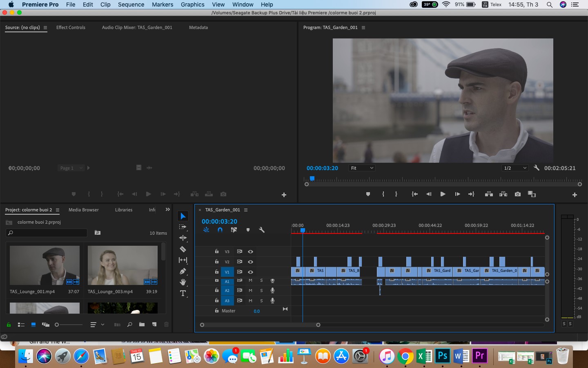Click the Program monitor Play button
This screenshot has height=368, width=588.
pyautogui.click(x=443, y=194)
